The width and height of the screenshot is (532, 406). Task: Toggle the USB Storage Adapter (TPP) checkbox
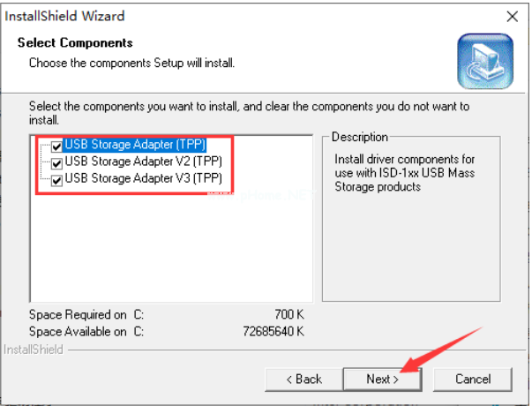pyautogui.click(x=57, y=146)
